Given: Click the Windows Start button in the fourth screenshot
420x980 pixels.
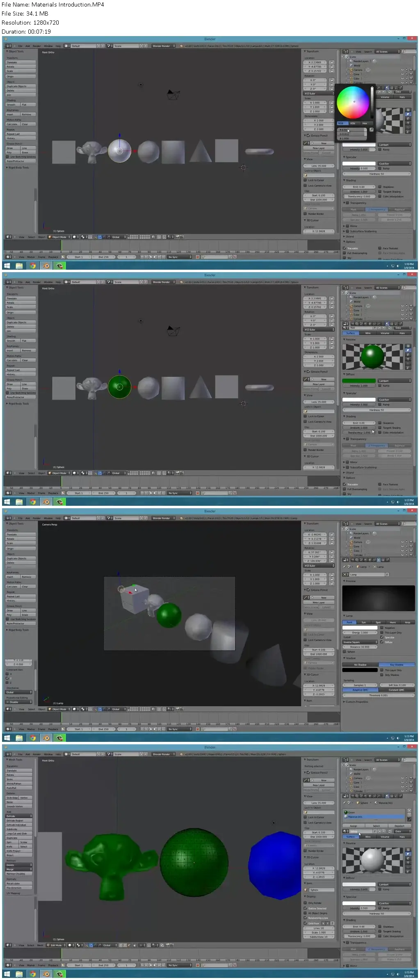Looking at the screenshot, I should click(7, 974).
